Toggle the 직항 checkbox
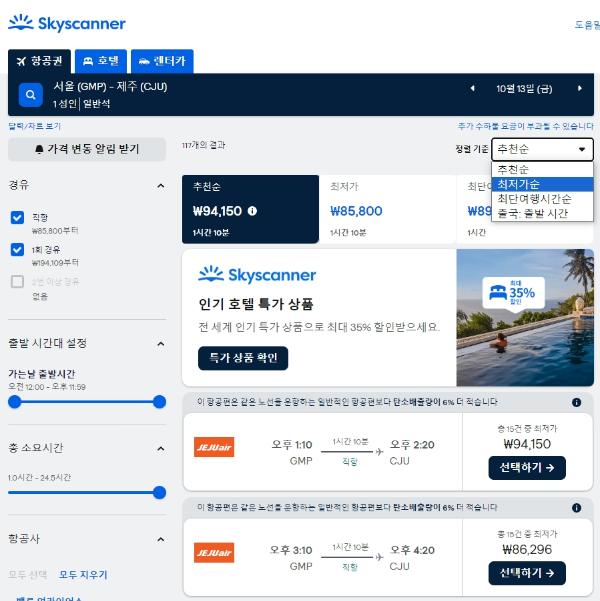600x601 pixels. point(17,218)
